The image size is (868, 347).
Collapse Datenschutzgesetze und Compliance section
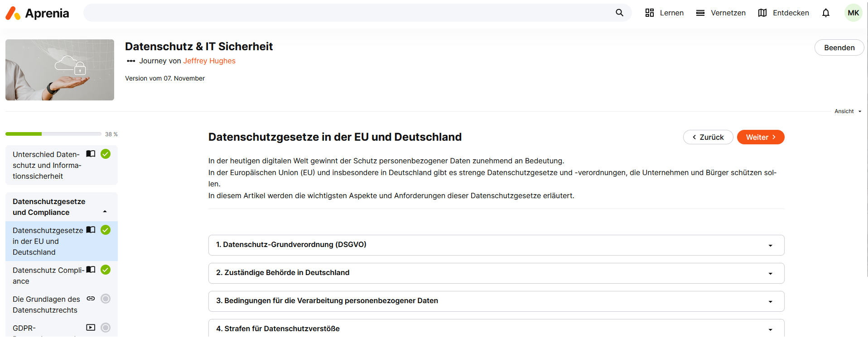pyautogui.click(x=105, y=212)
